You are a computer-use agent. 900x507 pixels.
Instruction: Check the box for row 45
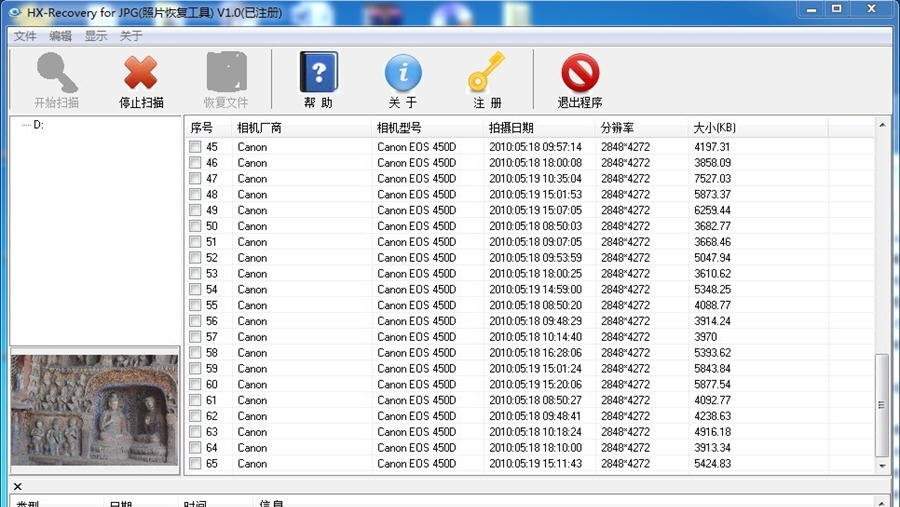coord(195,147)
